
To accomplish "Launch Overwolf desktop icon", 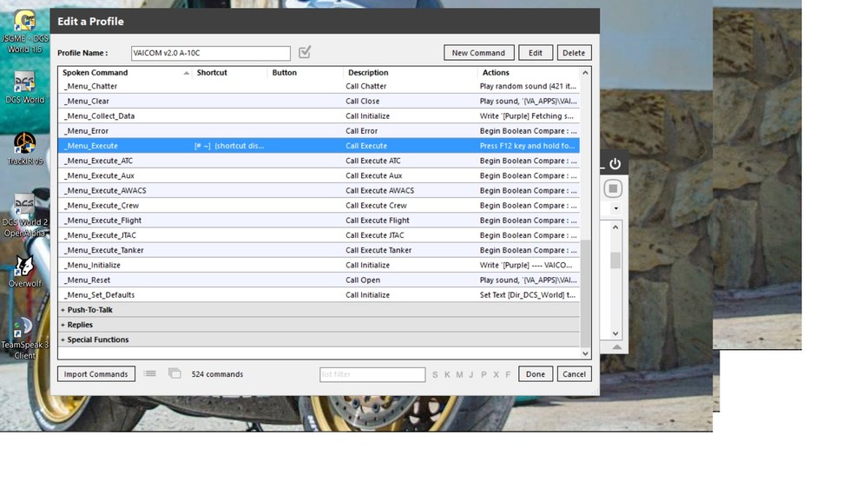I will click(x=25, y=272).
